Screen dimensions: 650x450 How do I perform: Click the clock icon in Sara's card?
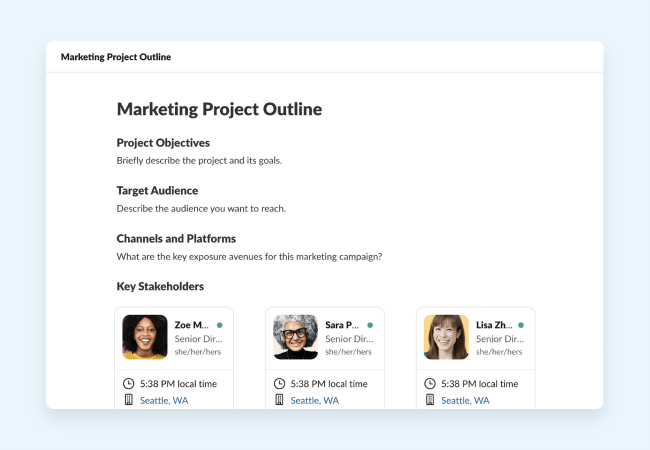pyautogui.click(x=279, y=383)
